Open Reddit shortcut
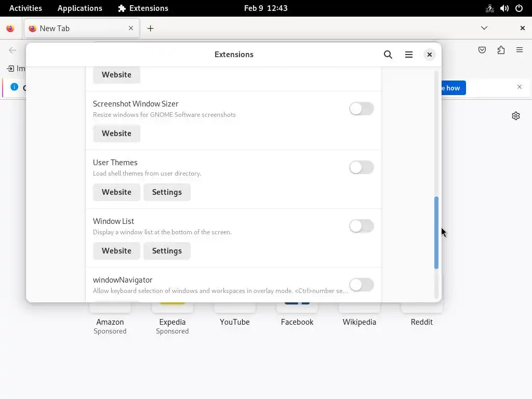The image size is (532, 399). [422, 322]
